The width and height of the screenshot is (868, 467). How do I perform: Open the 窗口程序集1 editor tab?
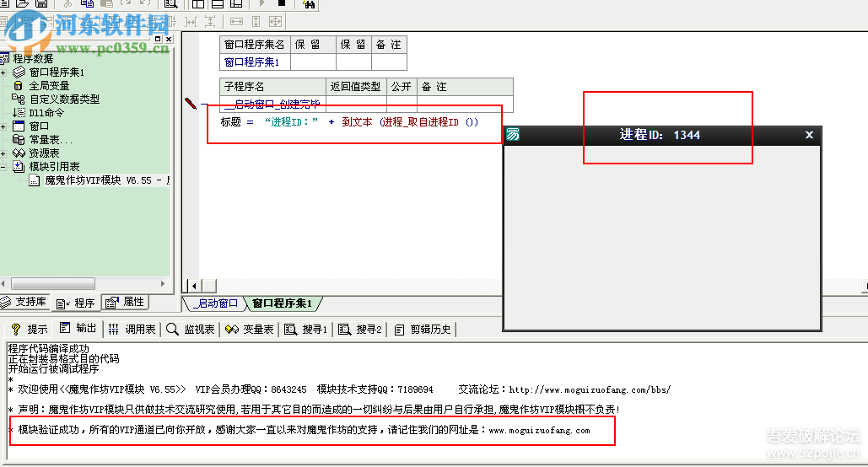282,303
